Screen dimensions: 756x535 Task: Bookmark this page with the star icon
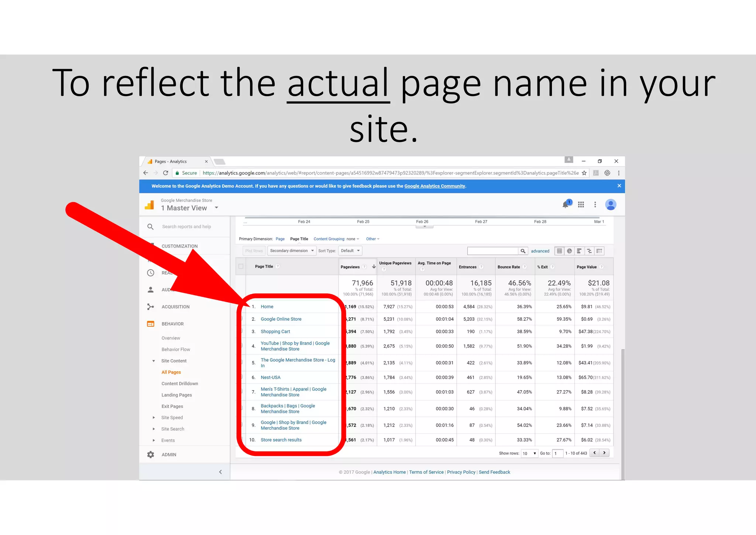point(584,173)
